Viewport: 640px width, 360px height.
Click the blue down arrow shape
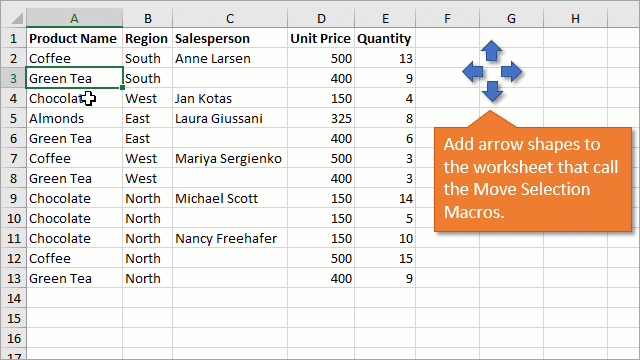492,91
